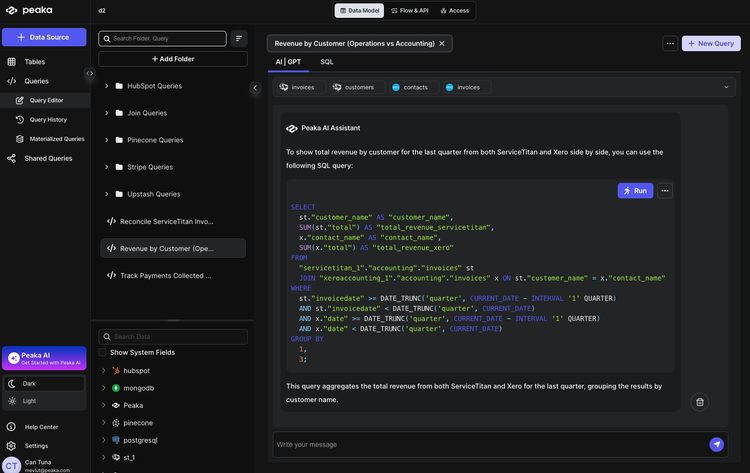Click the sort icon beside folder search
The image size is (750, 473).
point(239,38)
